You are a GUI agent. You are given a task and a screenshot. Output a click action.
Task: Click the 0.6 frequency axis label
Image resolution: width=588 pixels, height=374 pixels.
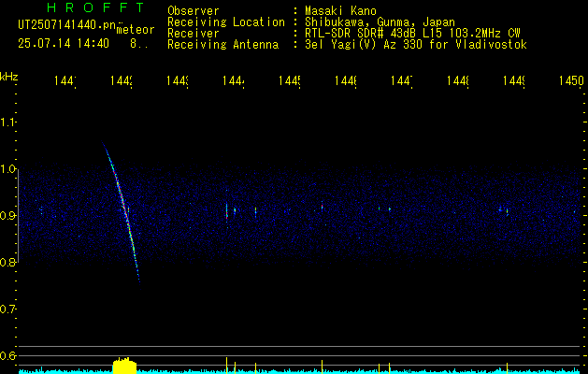point(7,355)
